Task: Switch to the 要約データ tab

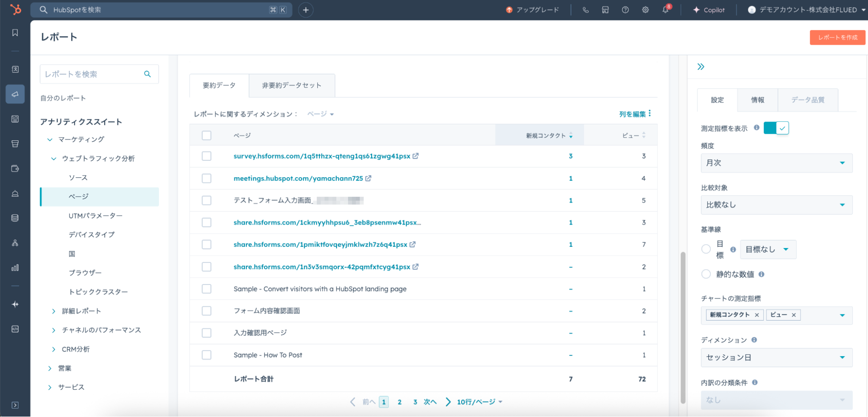Action: coord(219,86)
